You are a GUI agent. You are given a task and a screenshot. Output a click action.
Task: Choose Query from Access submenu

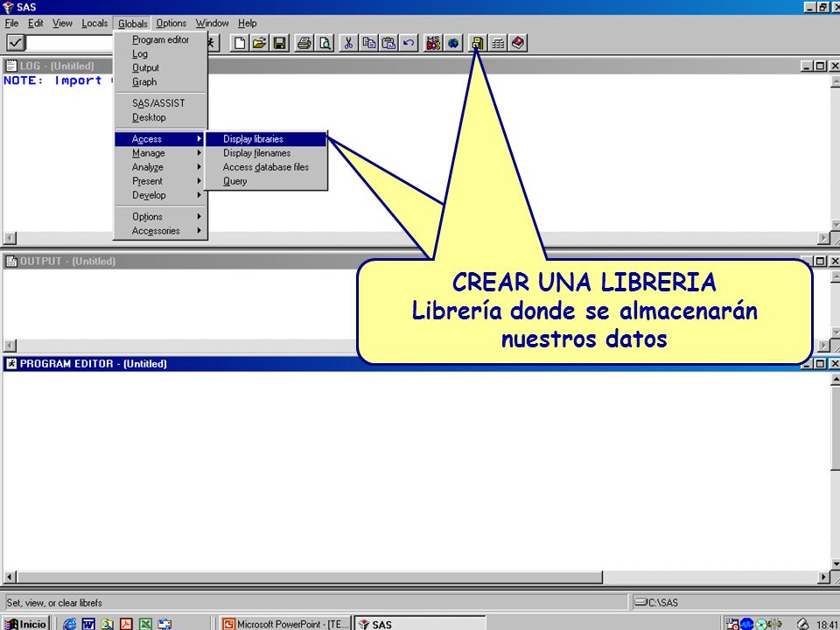(x=266, y=181)
